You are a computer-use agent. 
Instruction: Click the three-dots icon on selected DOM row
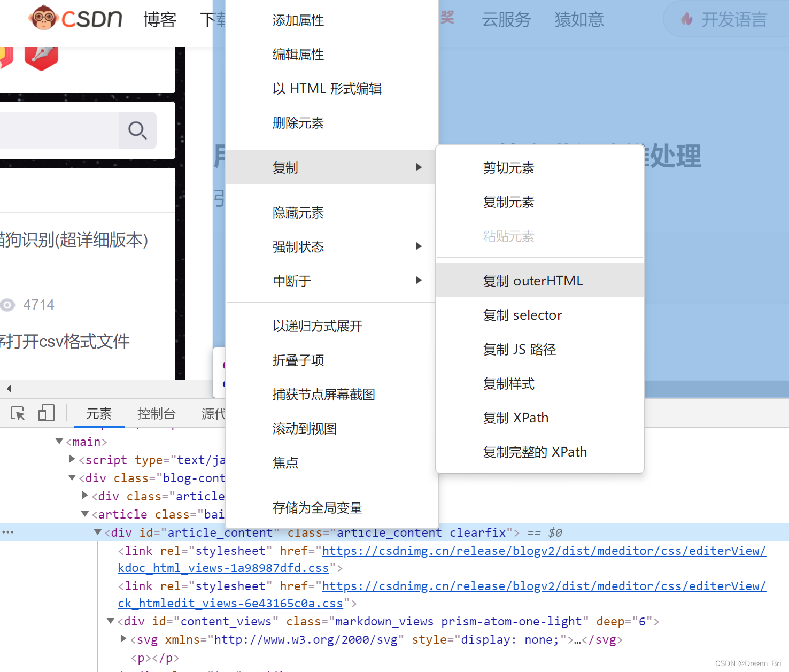click(8, 532)
